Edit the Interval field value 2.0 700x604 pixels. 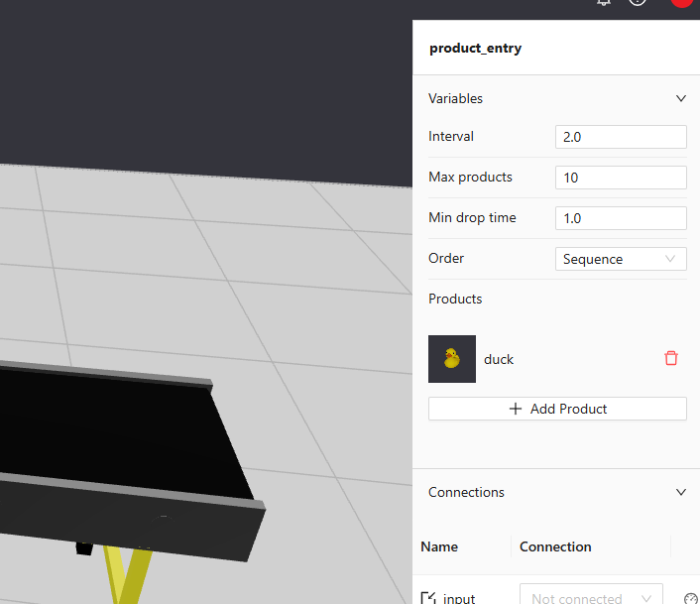point(621,137)
